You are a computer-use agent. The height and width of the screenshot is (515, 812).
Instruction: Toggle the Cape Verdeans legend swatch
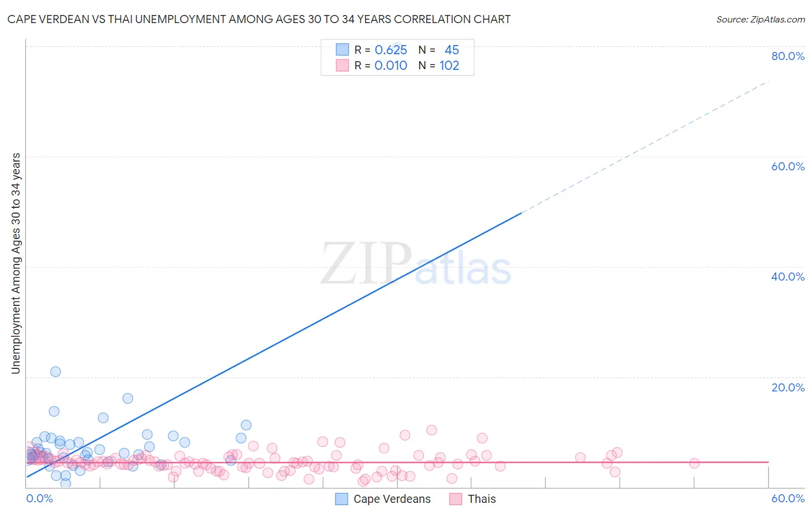(x=342, y=499)
